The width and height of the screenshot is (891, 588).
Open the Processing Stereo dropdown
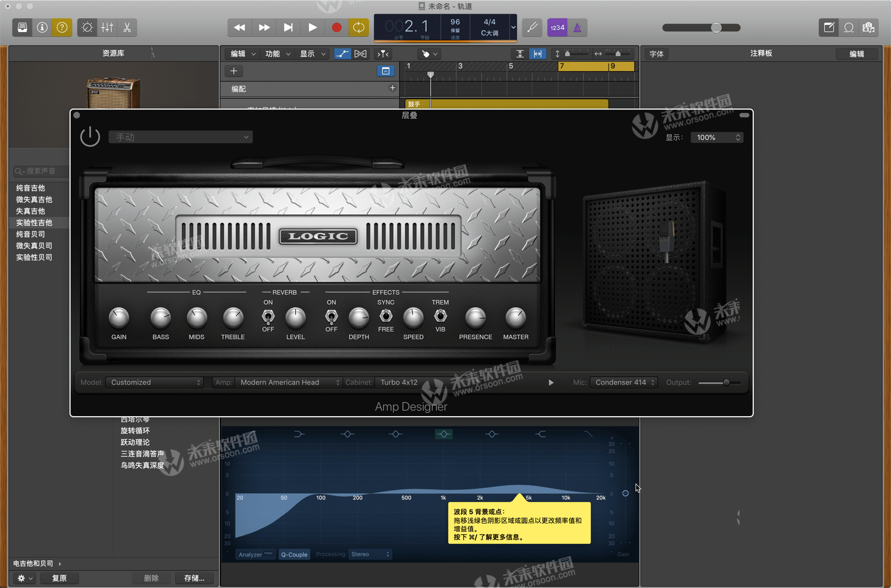point(370,554)
